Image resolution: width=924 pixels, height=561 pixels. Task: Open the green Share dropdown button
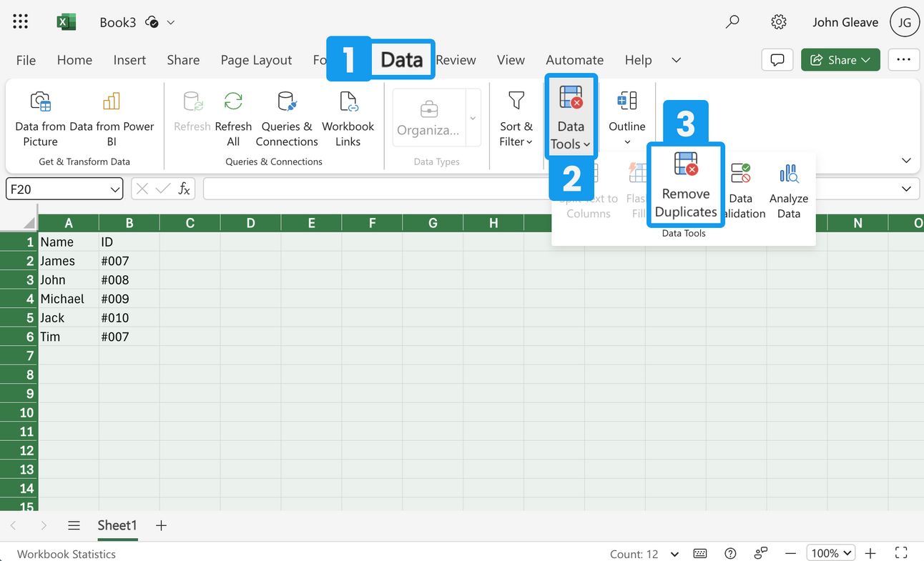point(840,60)
